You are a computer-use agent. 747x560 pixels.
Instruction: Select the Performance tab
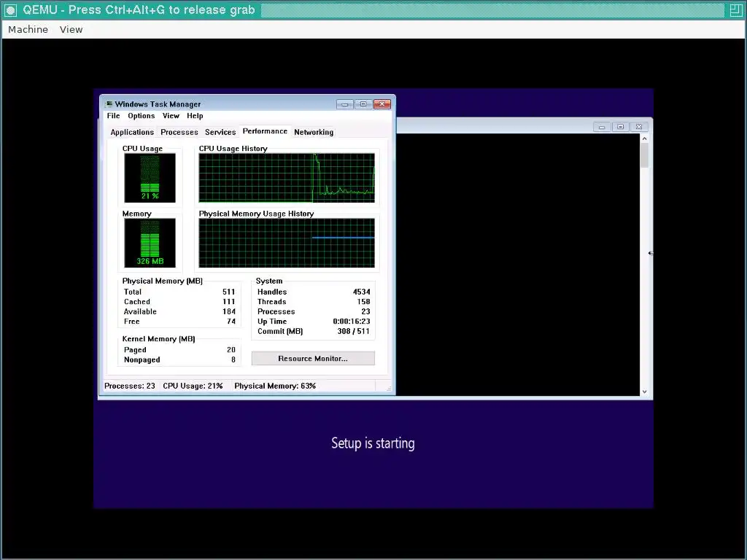coord(265,131)
